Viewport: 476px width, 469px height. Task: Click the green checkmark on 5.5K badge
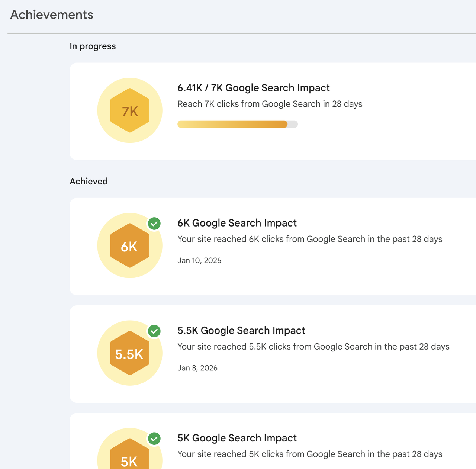point(154,331)
